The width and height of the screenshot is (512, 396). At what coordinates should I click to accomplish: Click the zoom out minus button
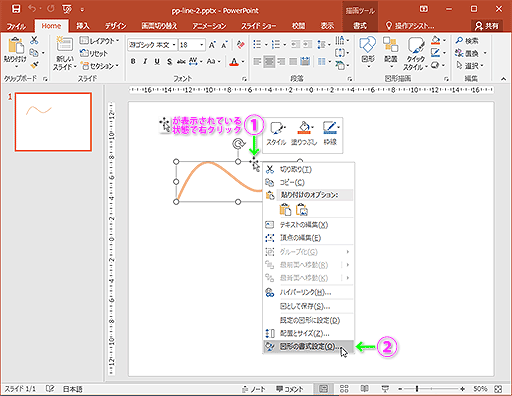coord(400,389)
